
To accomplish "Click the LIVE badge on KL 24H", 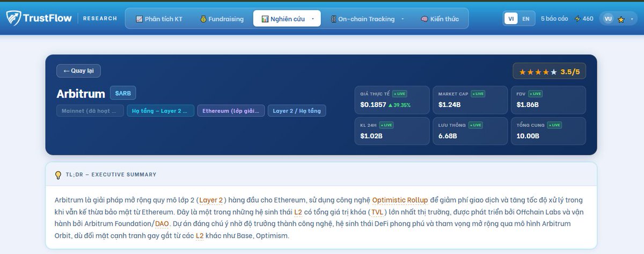I will (x=387, y=125).
